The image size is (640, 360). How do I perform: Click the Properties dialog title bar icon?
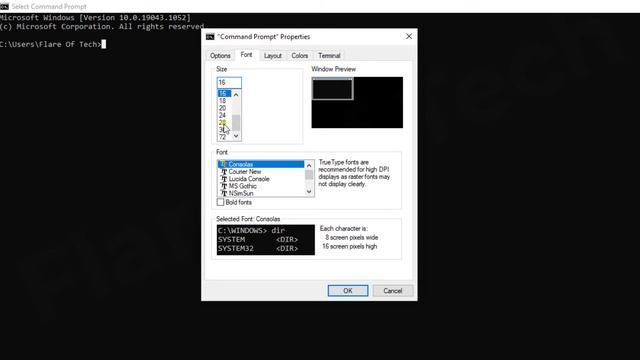tap(210, 37)
